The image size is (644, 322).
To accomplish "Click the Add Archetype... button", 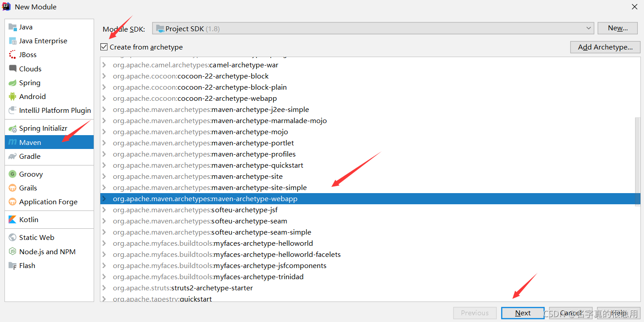I will [x=605, y=47].
